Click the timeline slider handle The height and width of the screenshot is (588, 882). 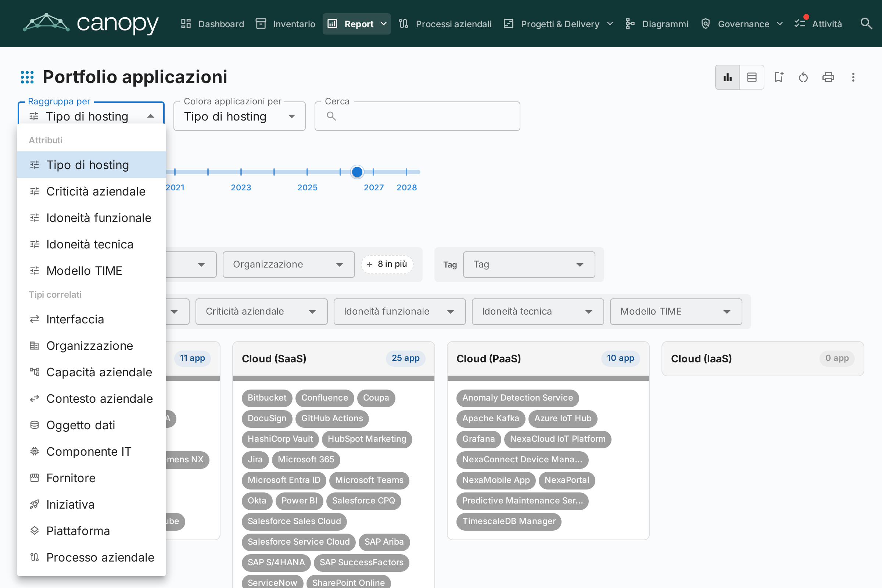pos(357,172)
